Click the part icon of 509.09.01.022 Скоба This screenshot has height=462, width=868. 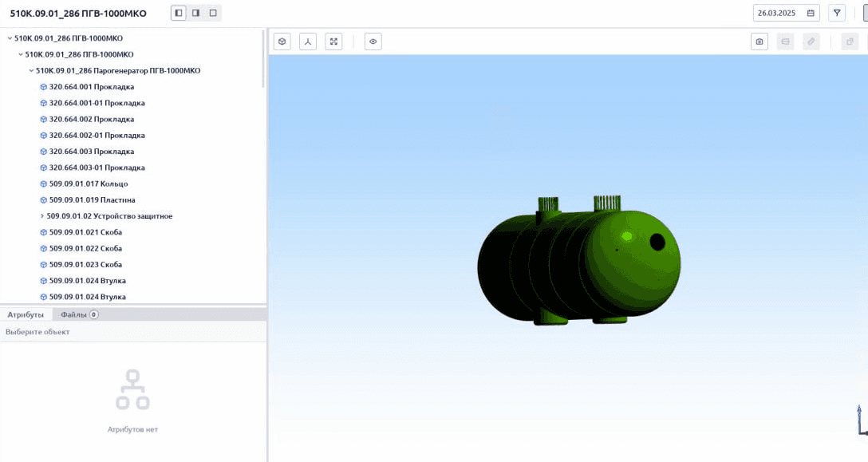43,248
